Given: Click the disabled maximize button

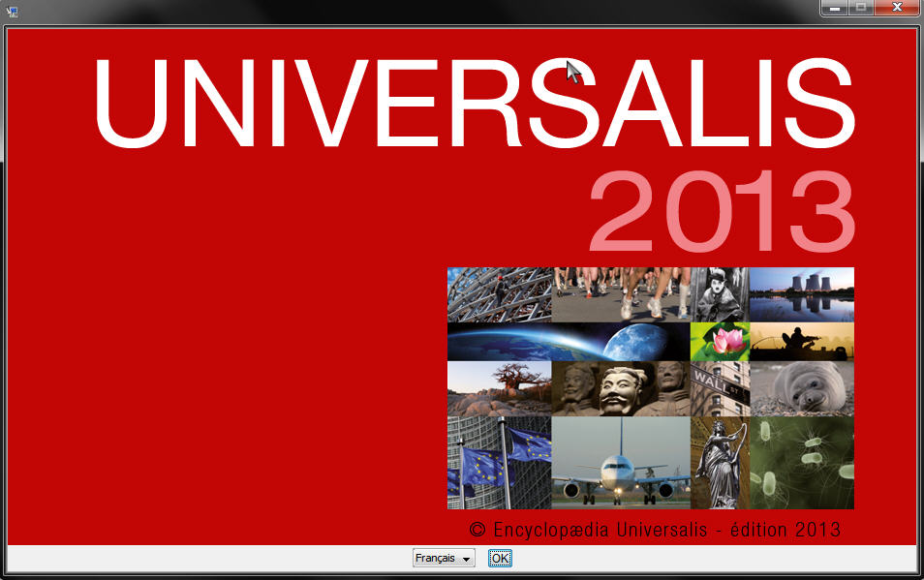Looking at the screenshot, I should [861, 8].
